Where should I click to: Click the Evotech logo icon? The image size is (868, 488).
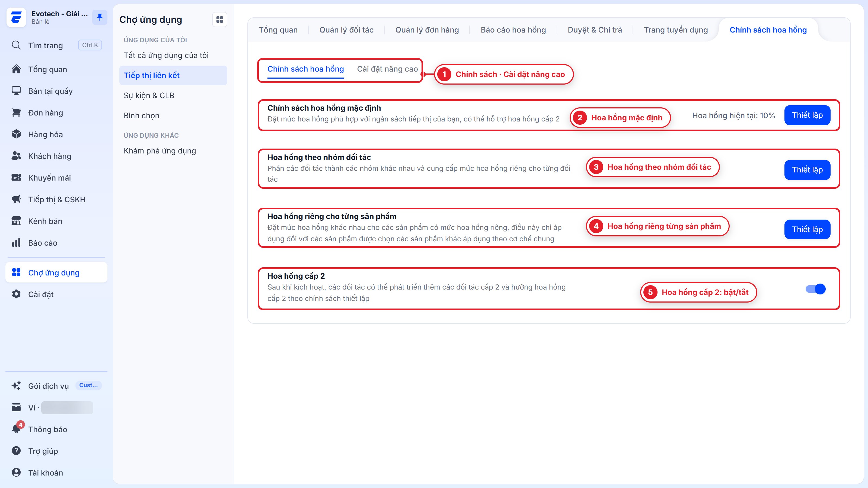tap(16, 17)
